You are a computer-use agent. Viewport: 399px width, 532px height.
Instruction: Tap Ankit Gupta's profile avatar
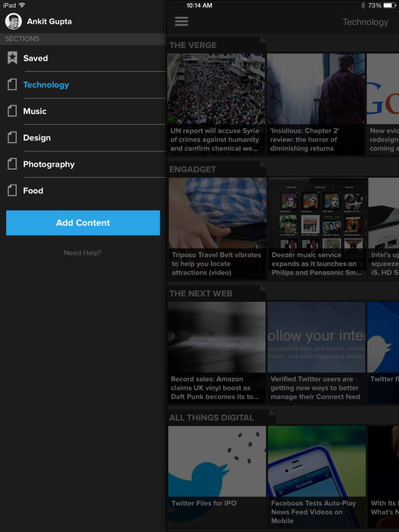(x=13, y=21)
